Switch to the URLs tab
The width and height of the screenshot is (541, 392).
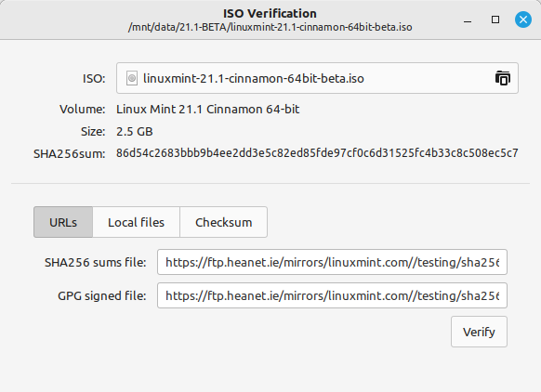63,222
